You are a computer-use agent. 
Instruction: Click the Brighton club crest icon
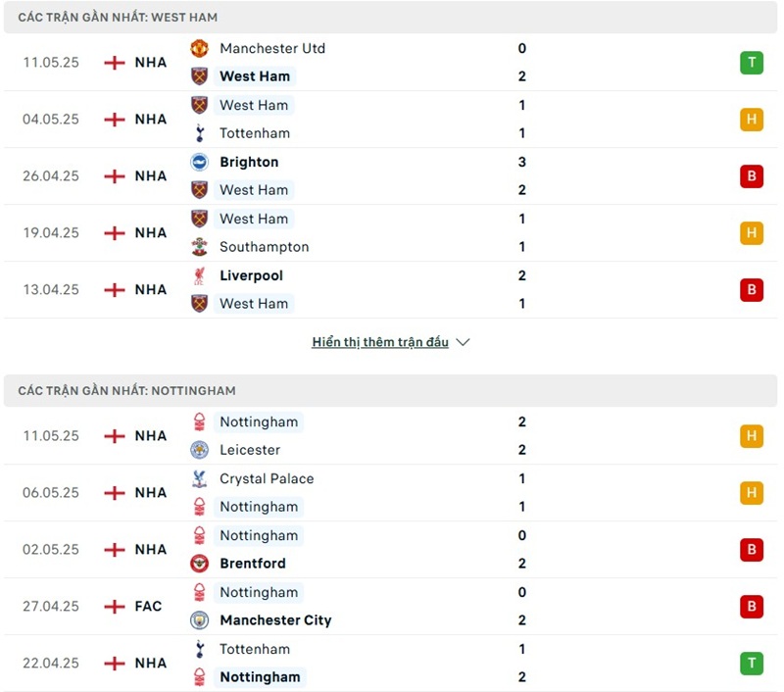pos(200,162)
